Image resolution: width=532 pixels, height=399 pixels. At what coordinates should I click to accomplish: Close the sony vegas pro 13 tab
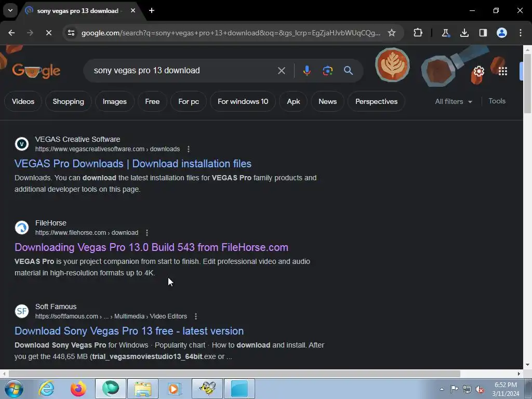[133, 10]
